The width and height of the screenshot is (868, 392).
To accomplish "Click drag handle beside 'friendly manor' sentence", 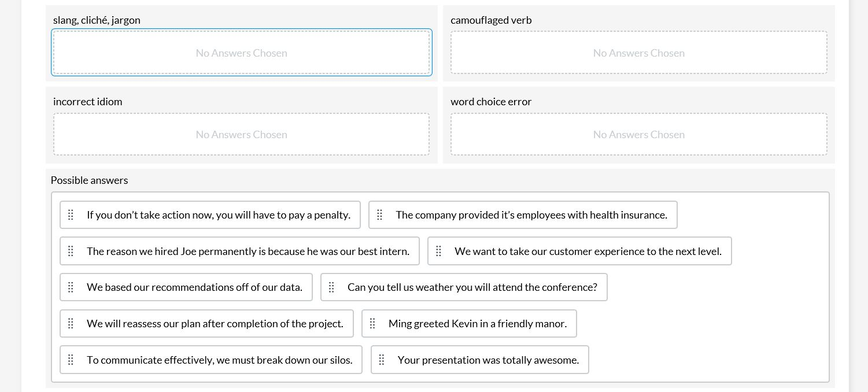I will point(373,324).
